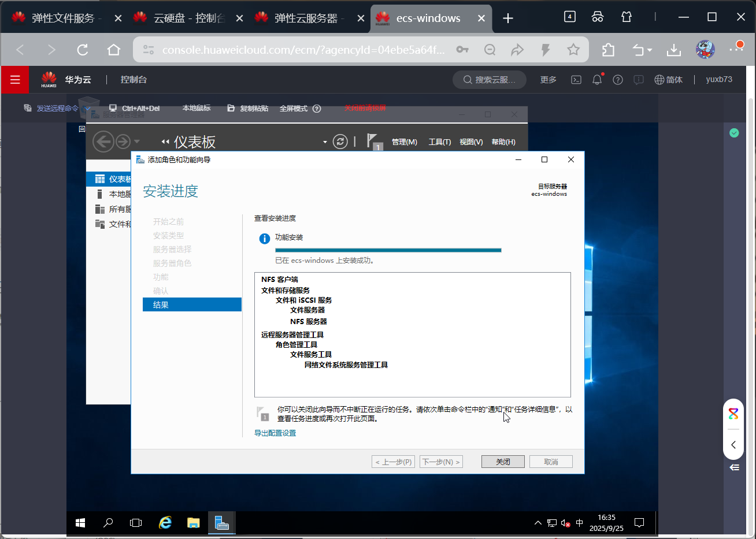
Task: Open the Action Center notification icon
Action: pyautogui.click(x=639, y=523)
